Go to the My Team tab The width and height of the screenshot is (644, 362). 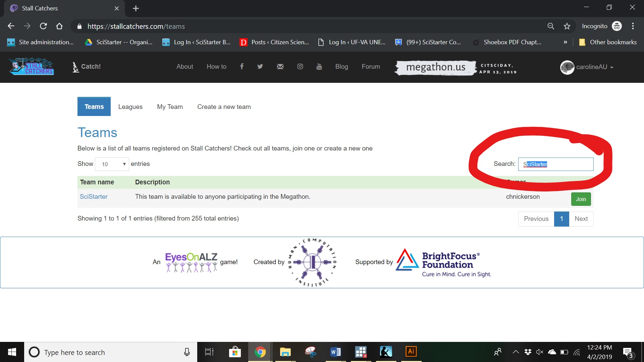coord(170,107)
